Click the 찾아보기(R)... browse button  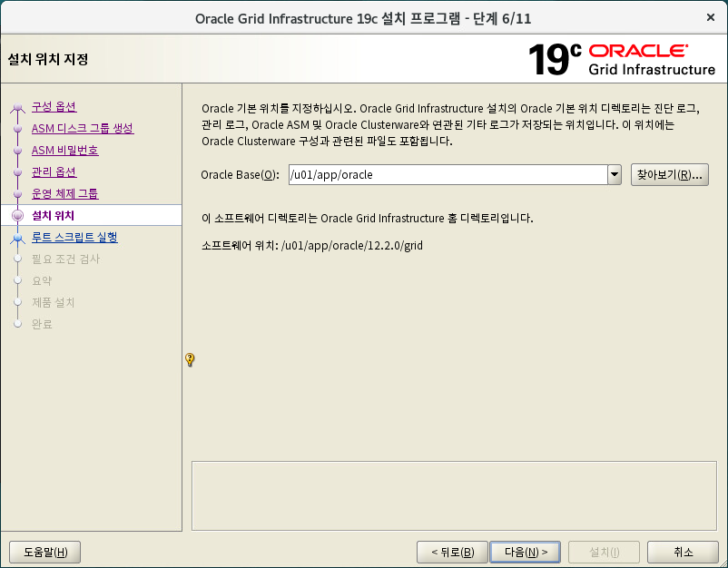[x=670, y=175]
